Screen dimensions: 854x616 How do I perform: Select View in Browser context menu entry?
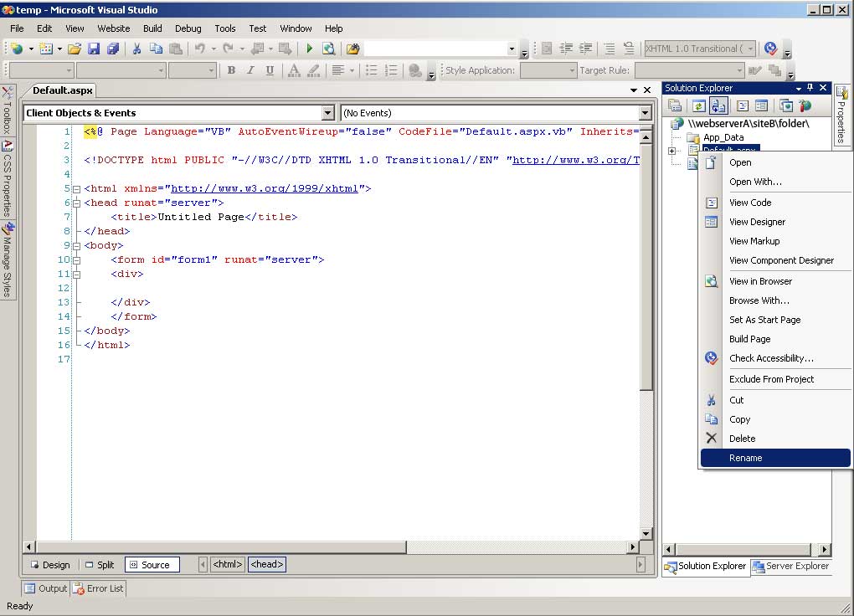tap(775, 281)
